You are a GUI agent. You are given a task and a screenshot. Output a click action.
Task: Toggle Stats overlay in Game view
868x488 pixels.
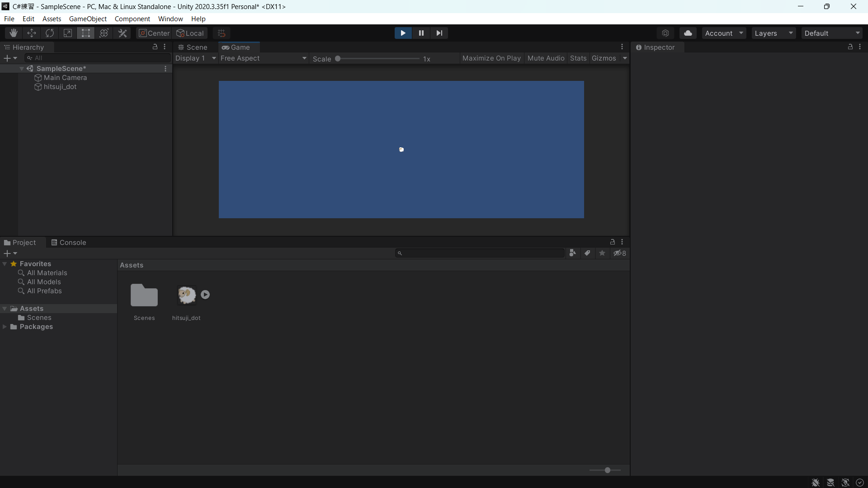pyautogui.click(x=578, y=58)
